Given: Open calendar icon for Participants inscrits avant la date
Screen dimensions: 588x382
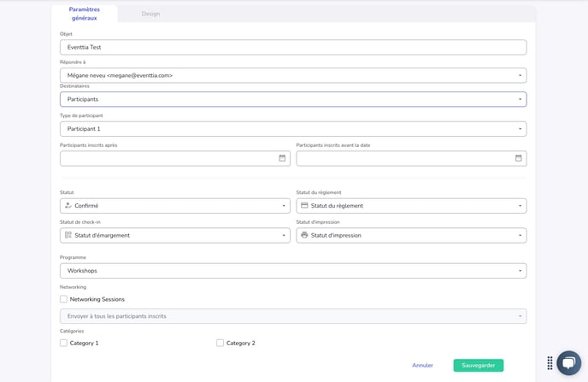Looking at the screenshot, I should coord(518,158).
